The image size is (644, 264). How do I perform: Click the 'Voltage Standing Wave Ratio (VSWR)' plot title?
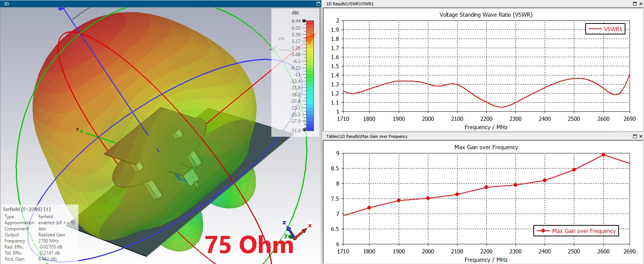pos(486,15)
